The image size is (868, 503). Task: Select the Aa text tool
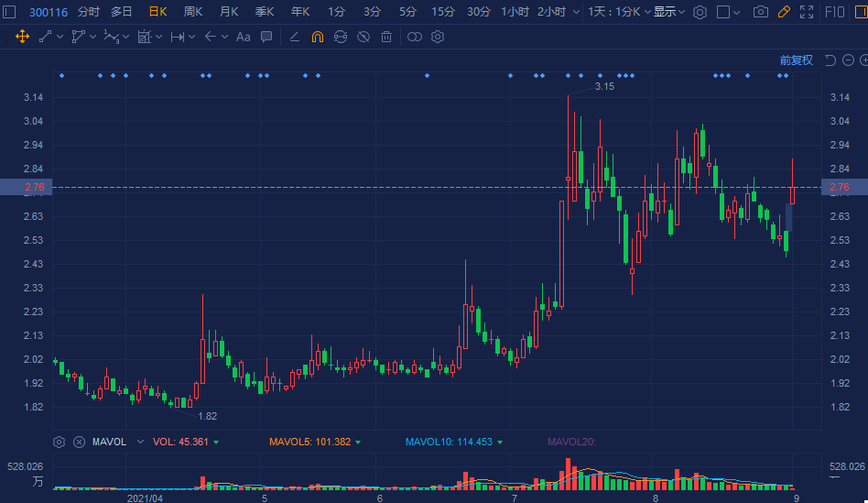(x=243, y=37)
